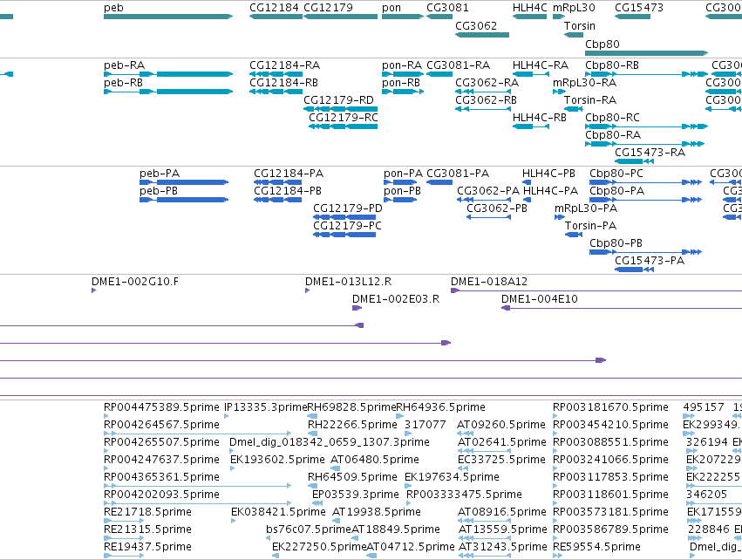Select the CG3062-PA protein label
The height and width of the screenshot is (560, 742).
pos(488,191)
